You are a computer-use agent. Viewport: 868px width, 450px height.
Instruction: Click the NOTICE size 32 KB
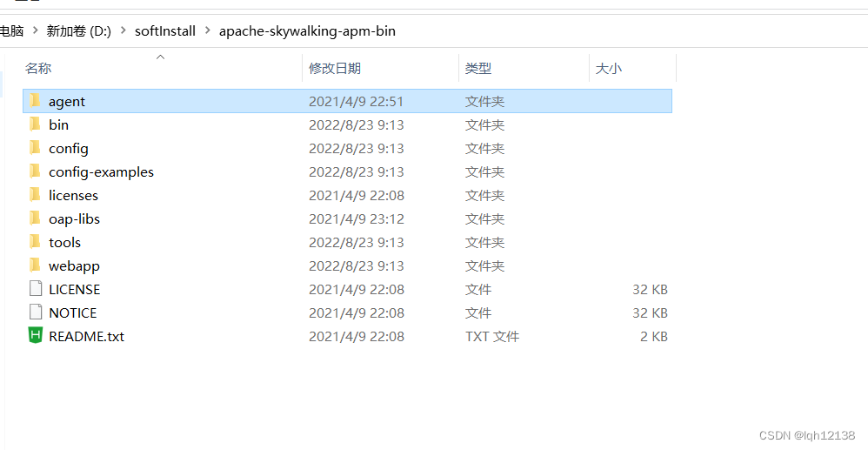pos(650,312)
